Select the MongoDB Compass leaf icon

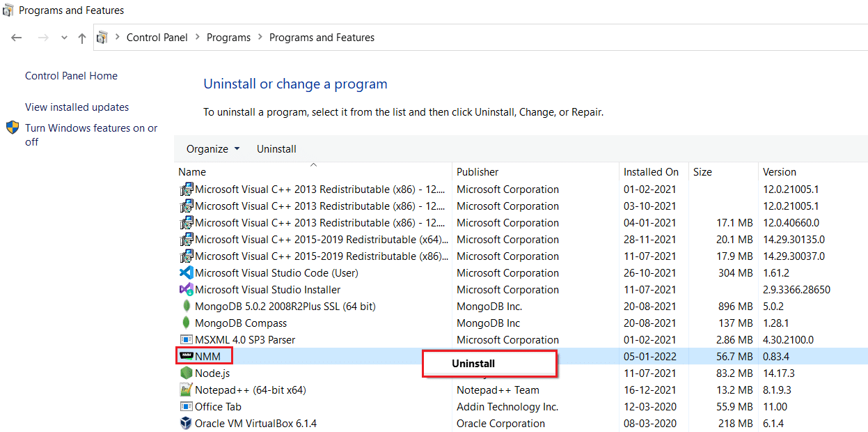(x=186, y=323)
